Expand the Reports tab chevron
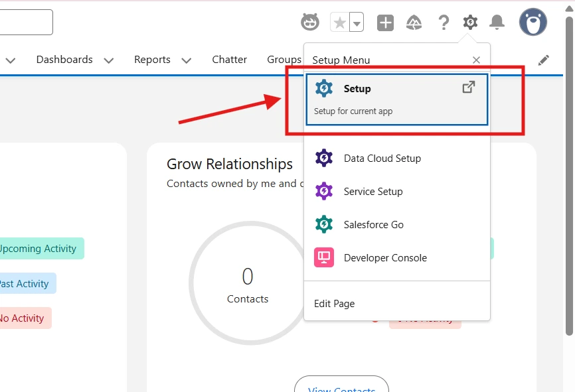This screenshot has height=392, width=575. coord(187,60)
